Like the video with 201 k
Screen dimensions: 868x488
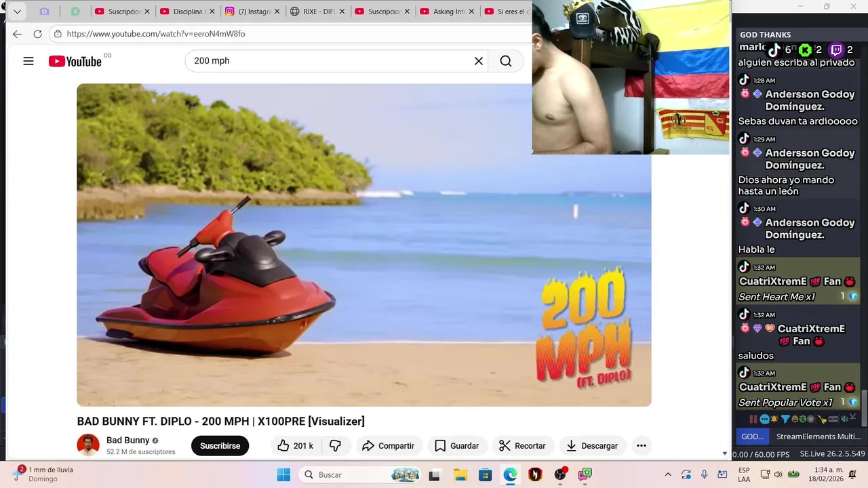tap(296, 445)
